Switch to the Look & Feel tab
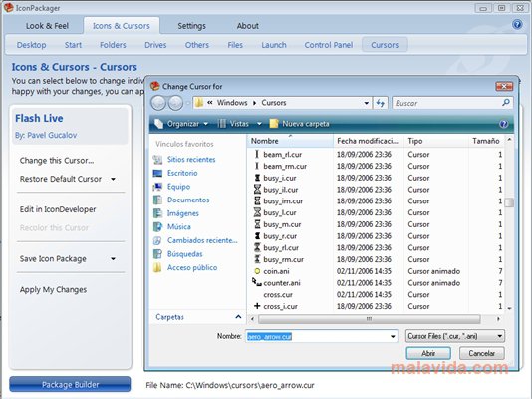The image size is (532, 399). 47,26
